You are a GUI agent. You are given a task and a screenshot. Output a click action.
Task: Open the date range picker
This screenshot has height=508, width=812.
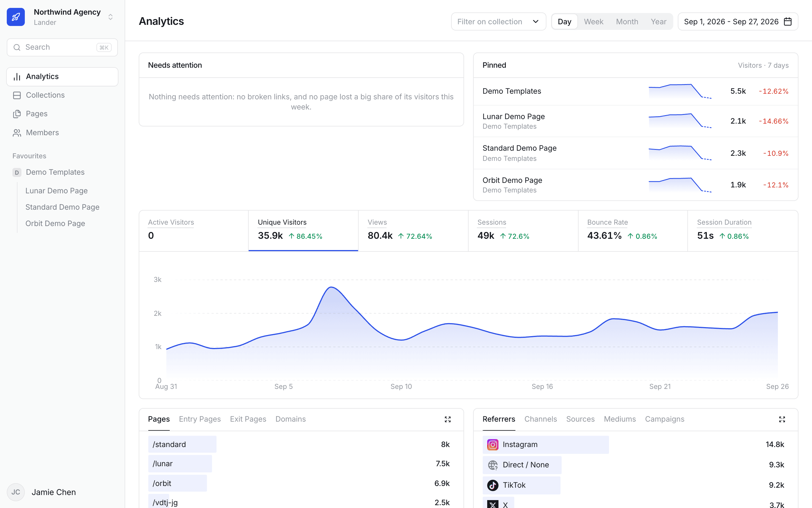click(x=738, y=21)
